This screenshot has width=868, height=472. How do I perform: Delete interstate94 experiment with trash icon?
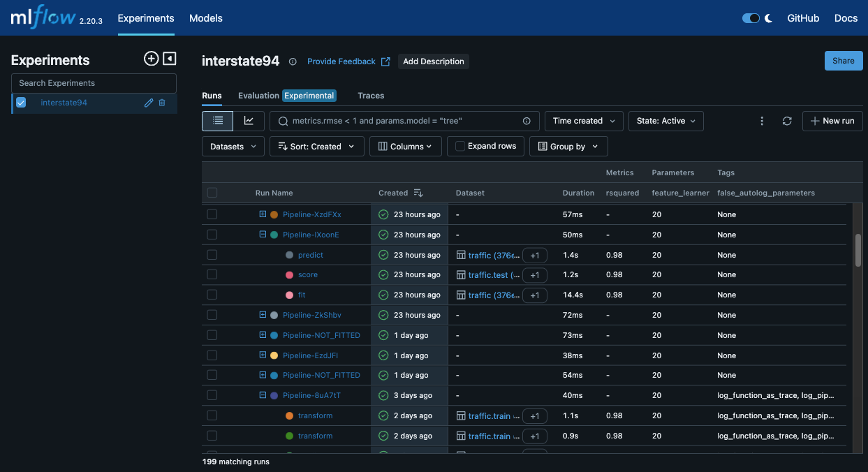point(162,103)
